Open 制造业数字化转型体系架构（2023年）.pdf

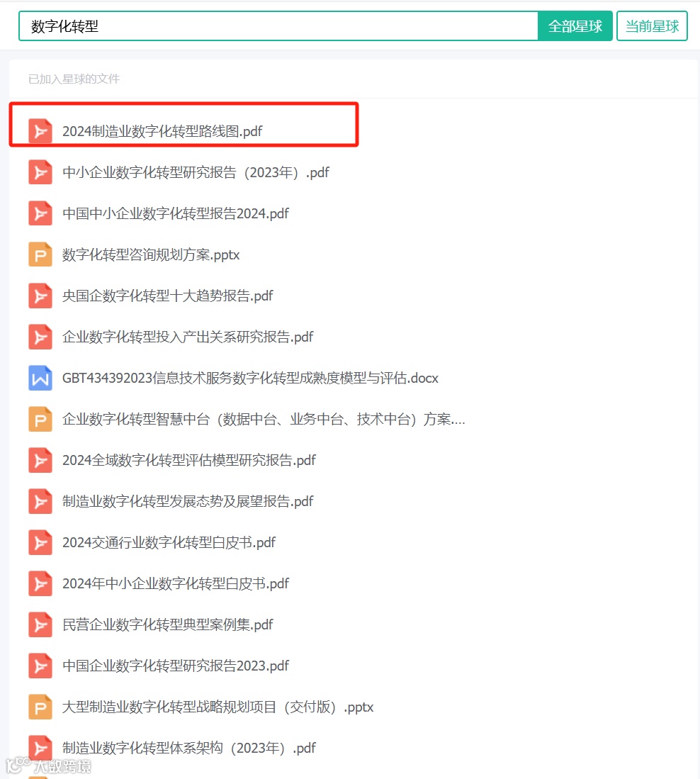189,748
